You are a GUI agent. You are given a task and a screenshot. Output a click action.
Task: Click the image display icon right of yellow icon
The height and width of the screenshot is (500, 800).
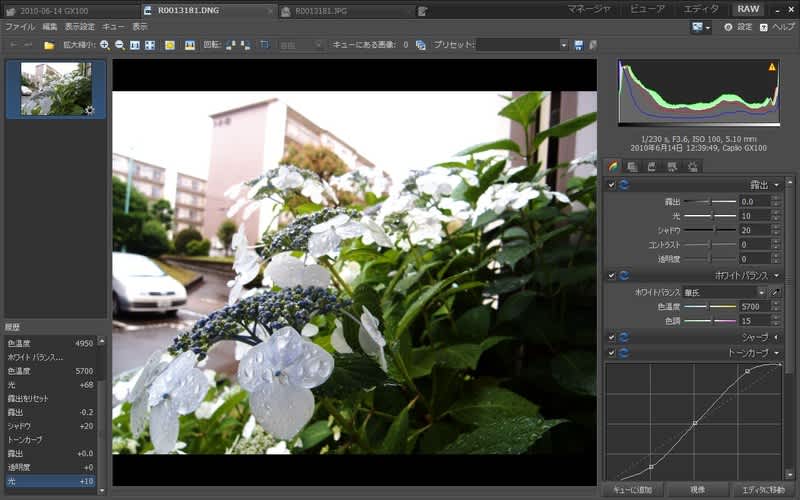pos(190,45)
